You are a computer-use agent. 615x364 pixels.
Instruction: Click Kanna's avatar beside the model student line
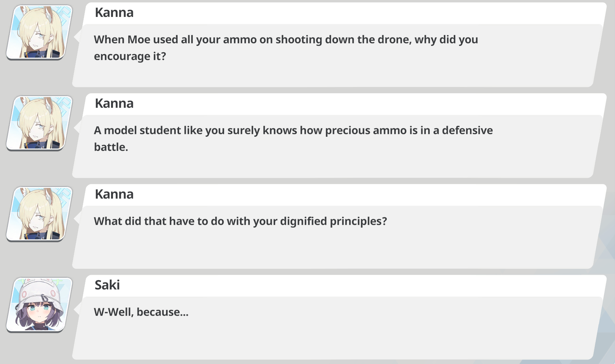[40, 123]
